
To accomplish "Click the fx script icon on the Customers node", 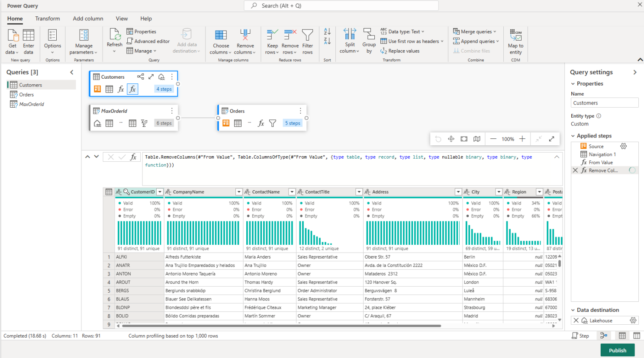I will coord(132,89).
